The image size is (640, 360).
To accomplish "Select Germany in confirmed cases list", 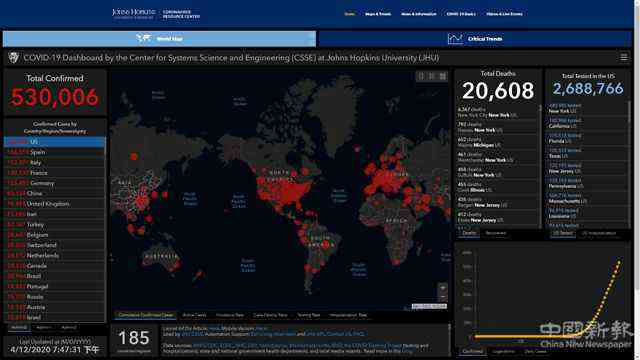I will point(54,183).
